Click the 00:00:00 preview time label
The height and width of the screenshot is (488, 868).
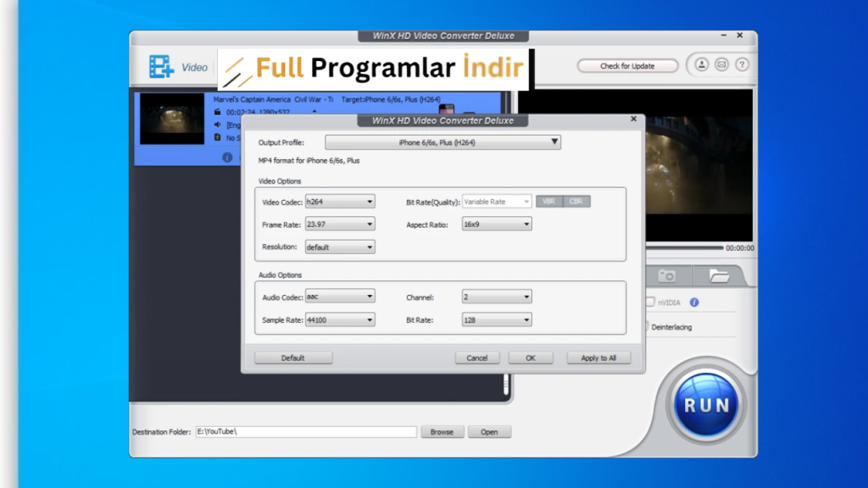(739, 248)
